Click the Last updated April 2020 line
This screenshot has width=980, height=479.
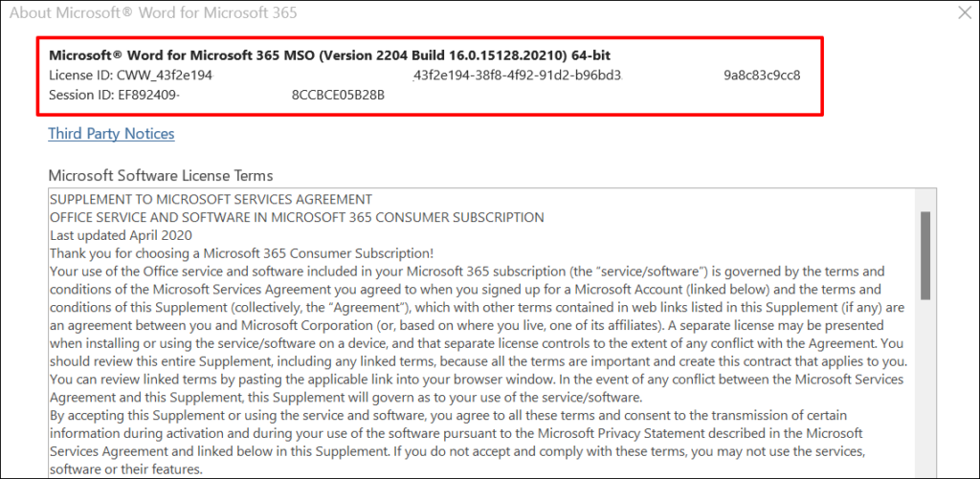[122, 235]
